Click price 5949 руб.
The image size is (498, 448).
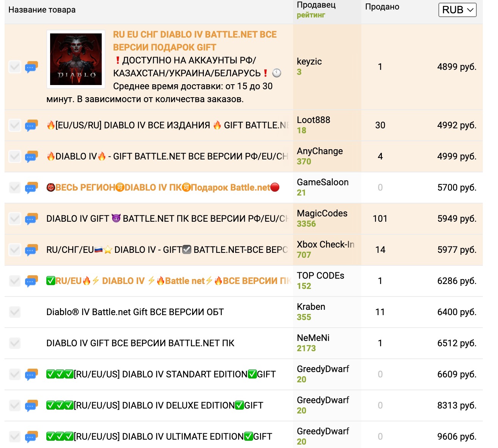(457, 219)
